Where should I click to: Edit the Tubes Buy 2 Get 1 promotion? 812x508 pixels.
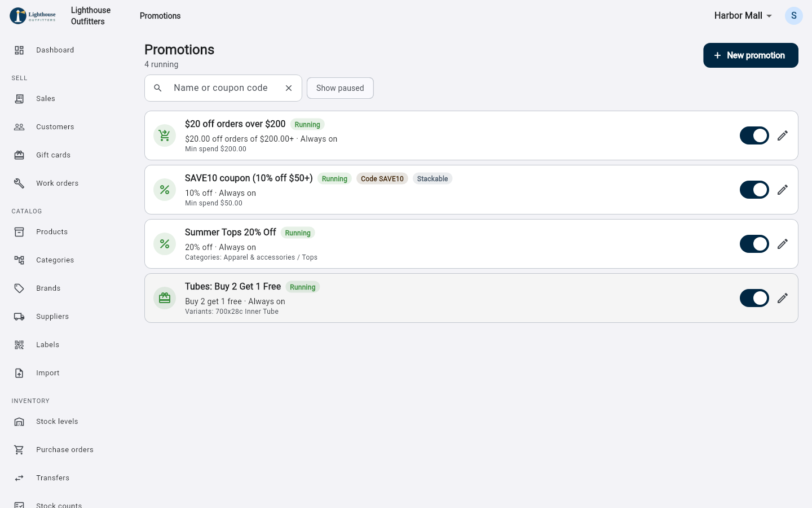[783, 298]
